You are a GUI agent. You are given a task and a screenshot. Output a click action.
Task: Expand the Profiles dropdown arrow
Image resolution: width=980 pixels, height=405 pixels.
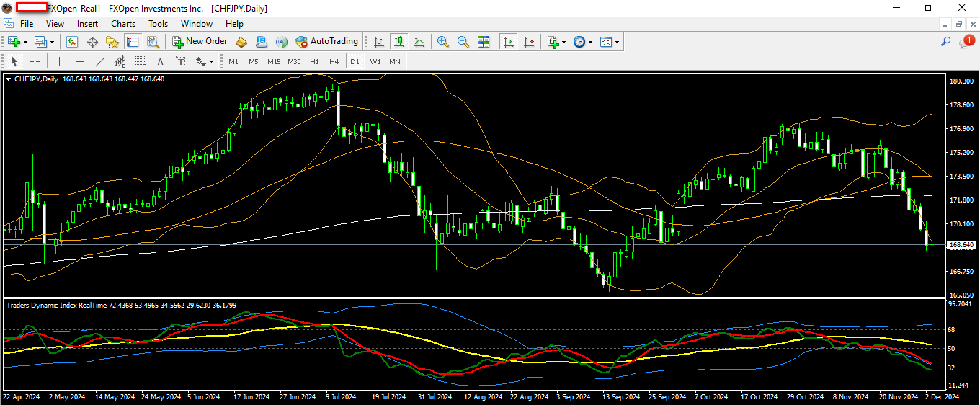pyautogui.click(x=52, y=42)
